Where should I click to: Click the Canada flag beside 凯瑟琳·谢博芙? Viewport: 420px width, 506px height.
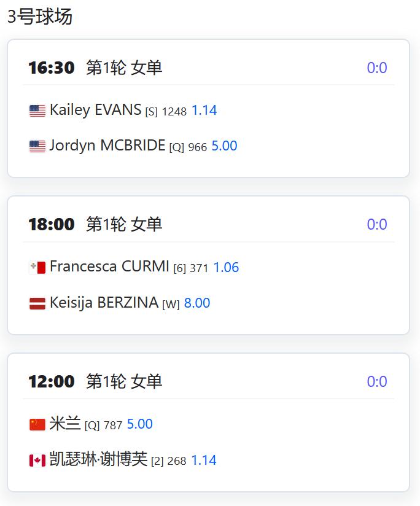(37, 461)
